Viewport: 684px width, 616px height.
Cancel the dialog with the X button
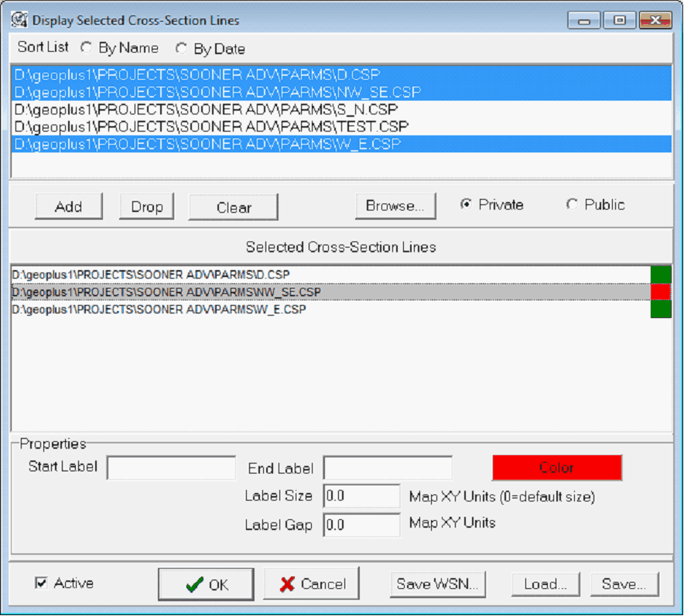(x=312, y=584)
